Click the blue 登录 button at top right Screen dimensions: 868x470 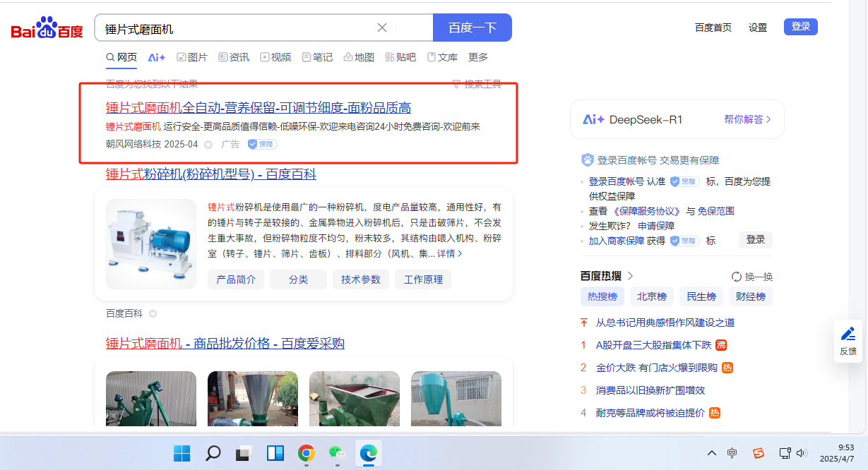(x=800, y=27)
